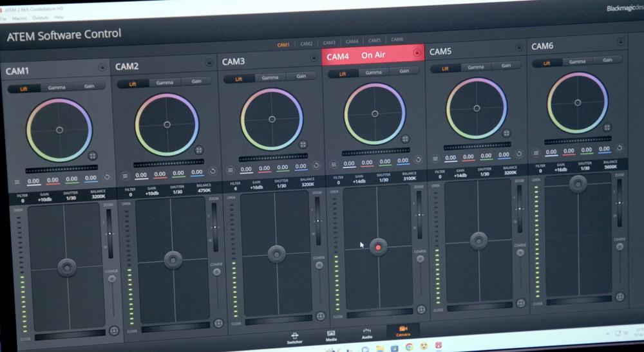Open CAM2 hamburger settings menu
This screenshot has width=644, height=352.
pyautogui.click(x=126, y=176)
